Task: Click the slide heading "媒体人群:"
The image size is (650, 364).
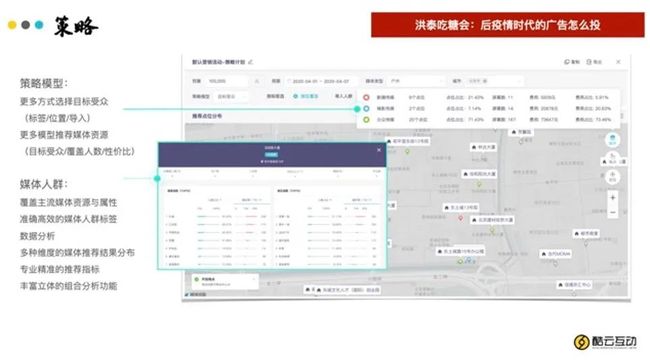Action: (44, 184)
